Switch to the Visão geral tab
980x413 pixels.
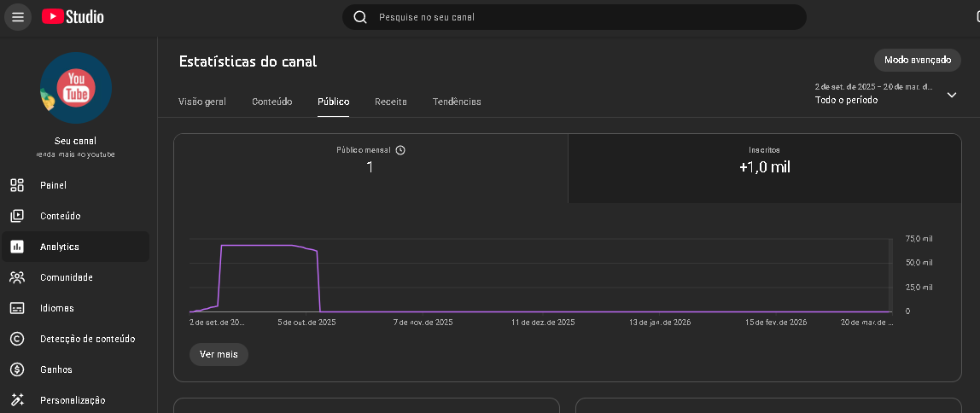coord(202,102)
